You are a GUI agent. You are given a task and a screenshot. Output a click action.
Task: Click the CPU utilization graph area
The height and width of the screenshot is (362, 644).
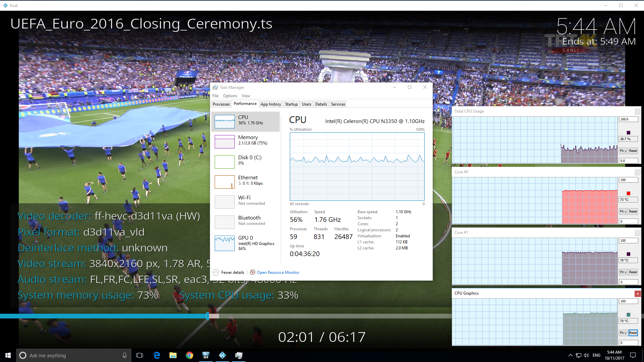[x=357, y=167]
